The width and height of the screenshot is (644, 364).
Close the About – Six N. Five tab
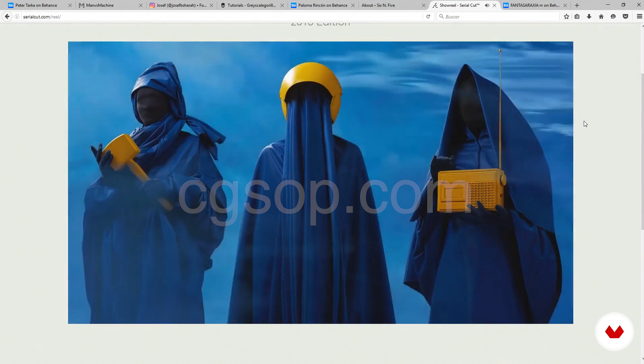tap(424, 5)
